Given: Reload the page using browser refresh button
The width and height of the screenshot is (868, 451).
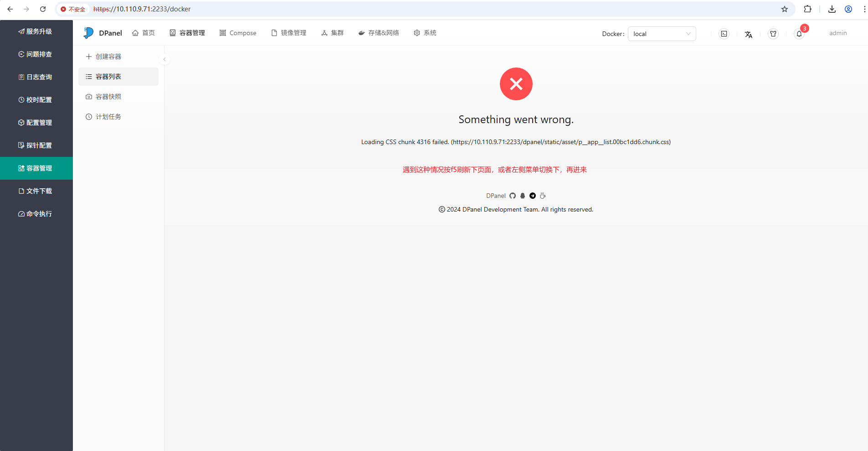Looking at the screenshot, I should point(43,9).
